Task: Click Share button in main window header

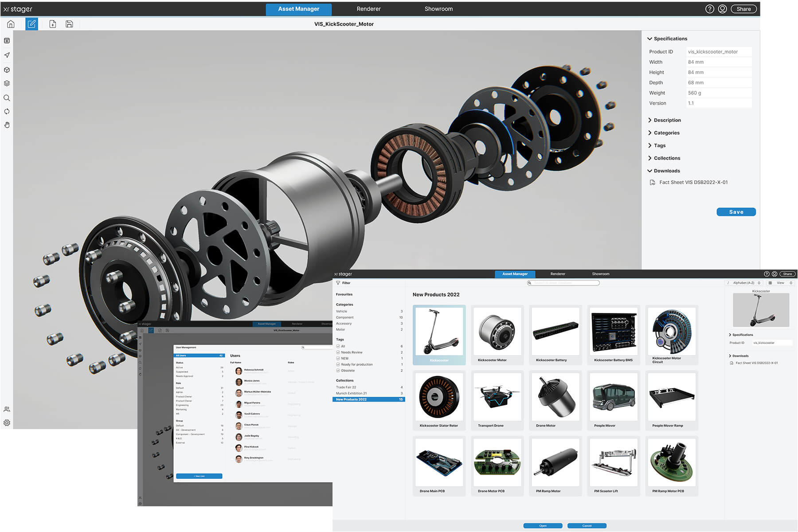Action: 744,9
